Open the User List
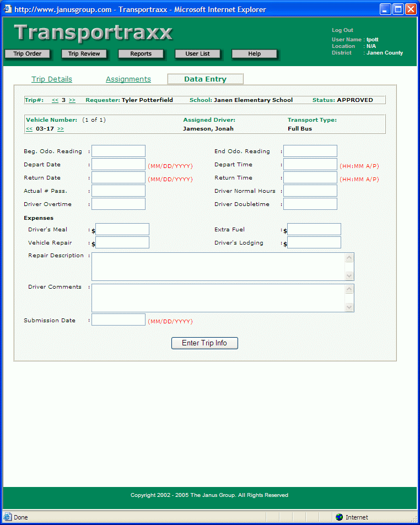Screen dimensions: 420x525 [x=198, y=53]
